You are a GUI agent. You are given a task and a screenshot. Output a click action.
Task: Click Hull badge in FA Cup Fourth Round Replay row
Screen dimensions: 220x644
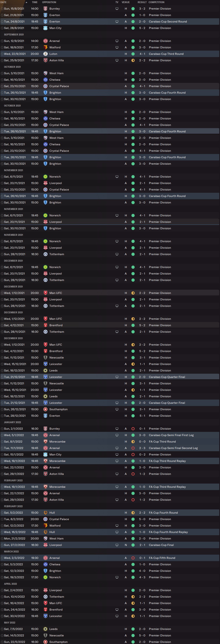tap(45, 532)
